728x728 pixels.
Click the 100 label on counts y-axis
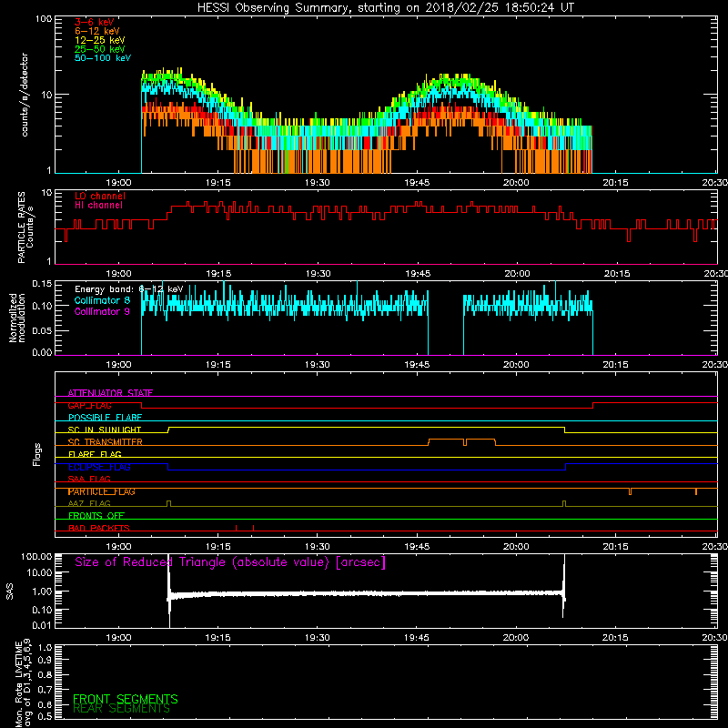tap(44, 19)
